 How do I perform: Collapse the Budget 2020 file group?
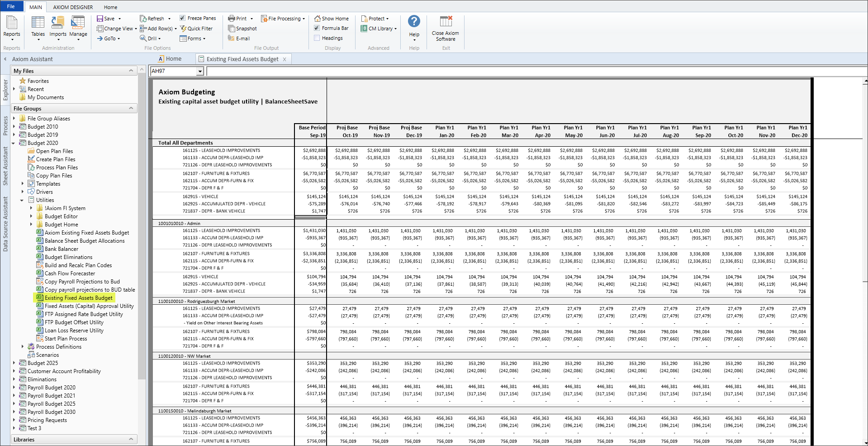(x=14, y=143)
